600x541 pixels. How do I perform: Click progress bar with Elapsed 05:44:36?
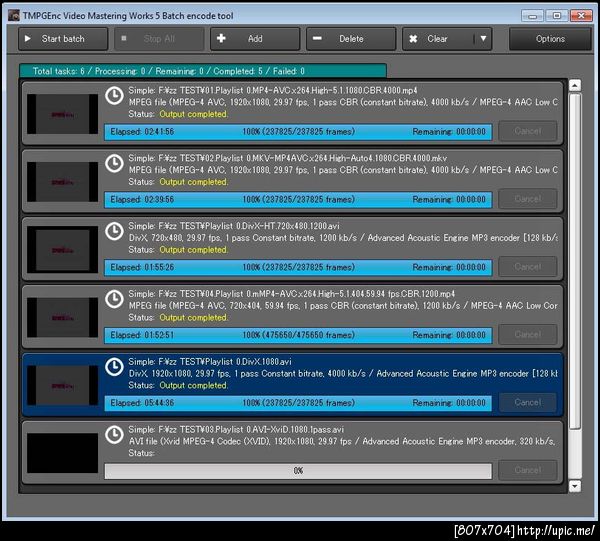pos(298,402)
